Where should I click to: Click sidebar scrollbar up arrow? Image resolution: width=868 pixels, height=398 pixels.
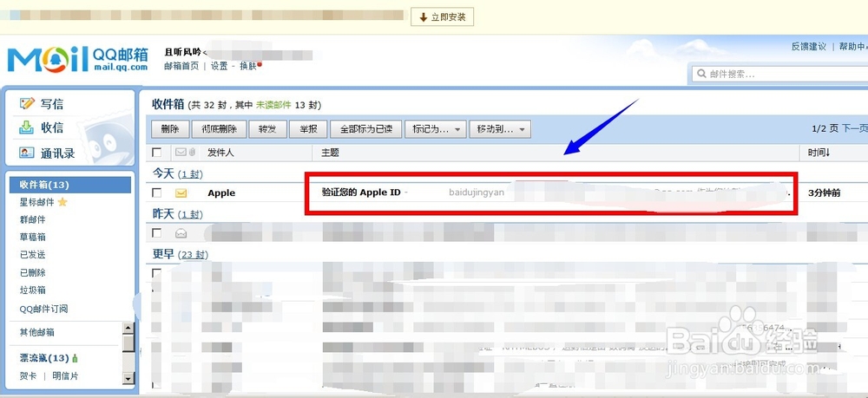(x=128, y=328)
